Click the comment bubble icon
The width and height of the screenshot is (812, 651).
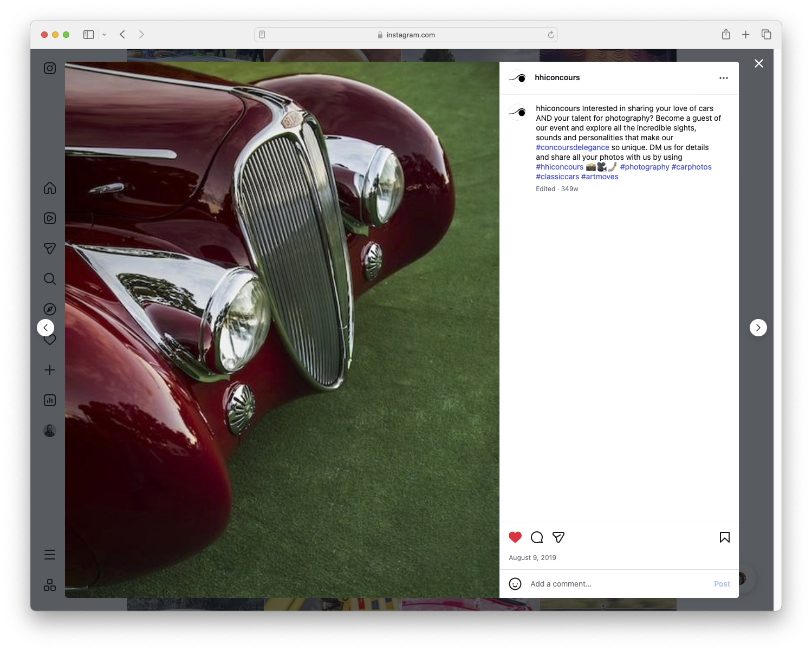click(537, 537)
